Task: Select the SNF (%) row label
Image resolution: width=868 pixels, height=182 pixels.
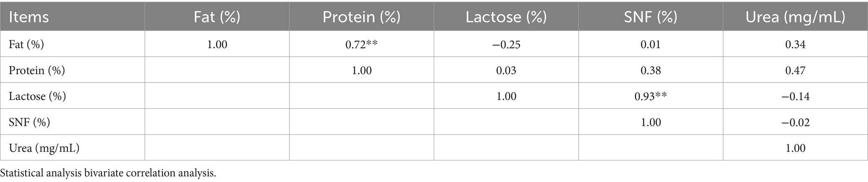Action: (29, 122)
